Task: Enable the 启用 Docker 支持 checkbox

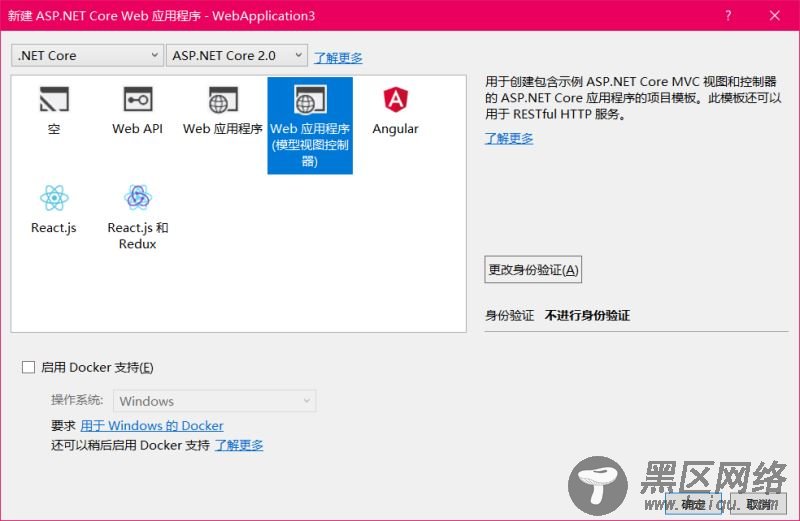Action: [x=29, y=367]
